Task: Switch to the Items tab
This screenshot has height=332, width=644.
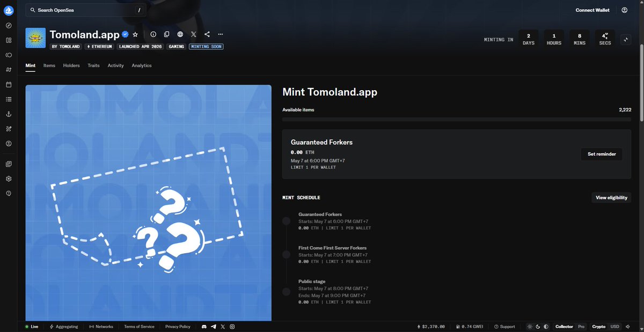Action: click(x=49, y=65)
